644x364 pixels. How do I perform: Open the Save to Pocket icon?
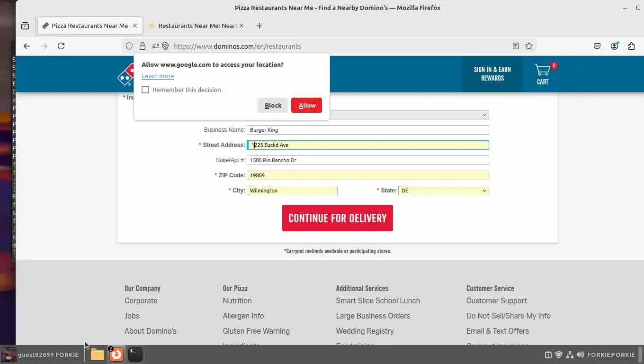597,46
